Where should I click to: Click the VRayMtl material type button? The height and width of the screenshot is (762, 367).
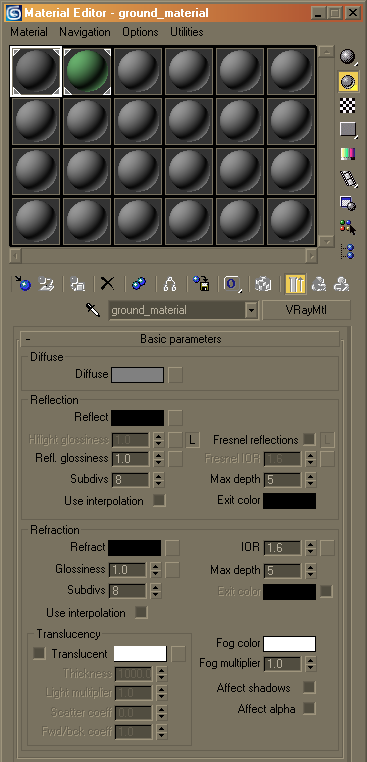[x=306, y=310]
